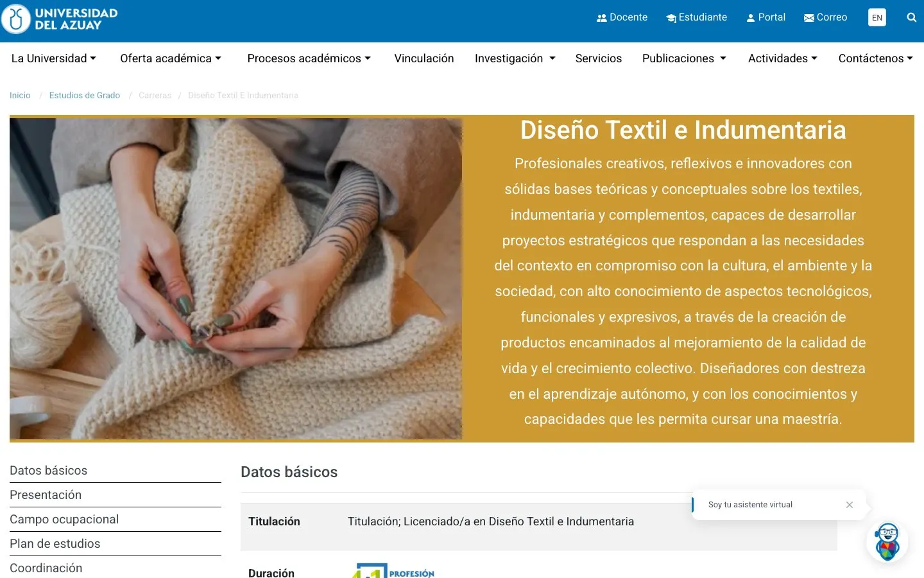
Task: Open the Campo ocupacional section
Action: pyautogui.click(x=64, y=520)
